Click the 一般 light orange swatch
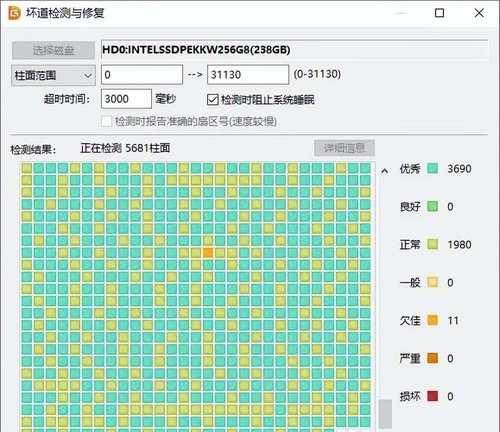The height and width of the screenshot is (432, 500). (x=432, y=282)
